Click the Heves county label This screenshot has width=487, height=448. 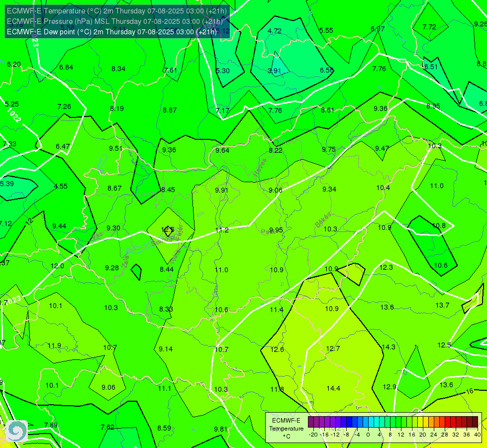(260, 168)
